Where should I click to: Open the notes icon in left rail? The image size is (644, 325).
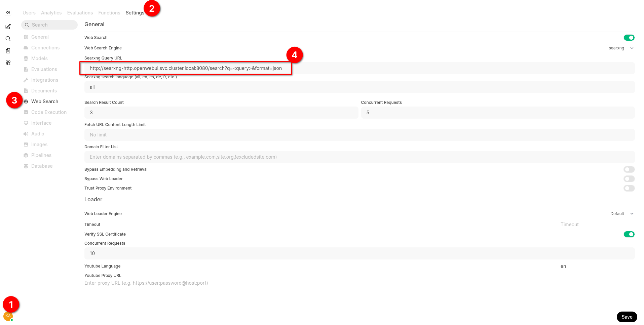click(8, 51)
